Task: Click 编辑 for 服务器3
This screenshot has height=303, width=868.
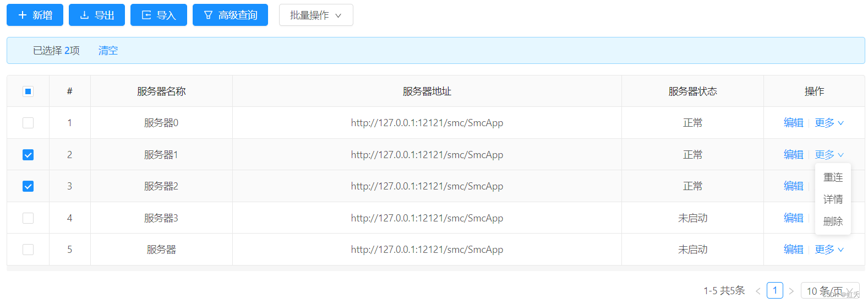Action: tap(793, 218)
